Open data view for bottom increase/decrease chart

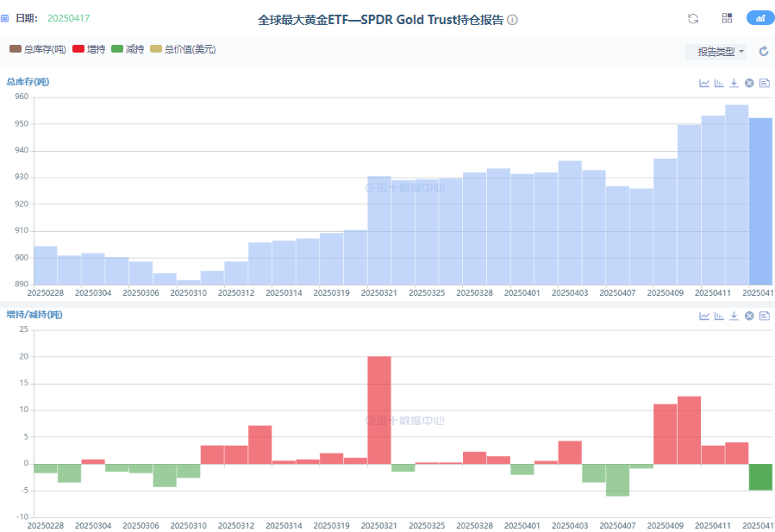click(764, 316)
